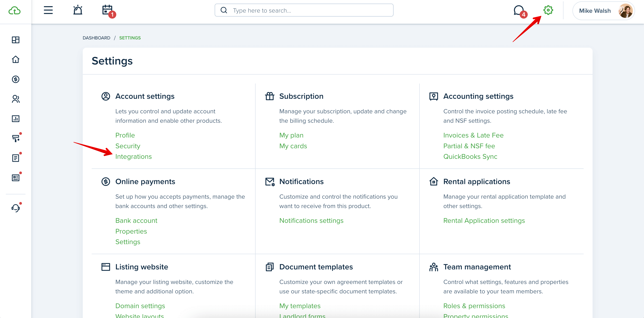Click the Listing website window icon
644x318 pixels.
pyautogui.click(x=106, y=267)
